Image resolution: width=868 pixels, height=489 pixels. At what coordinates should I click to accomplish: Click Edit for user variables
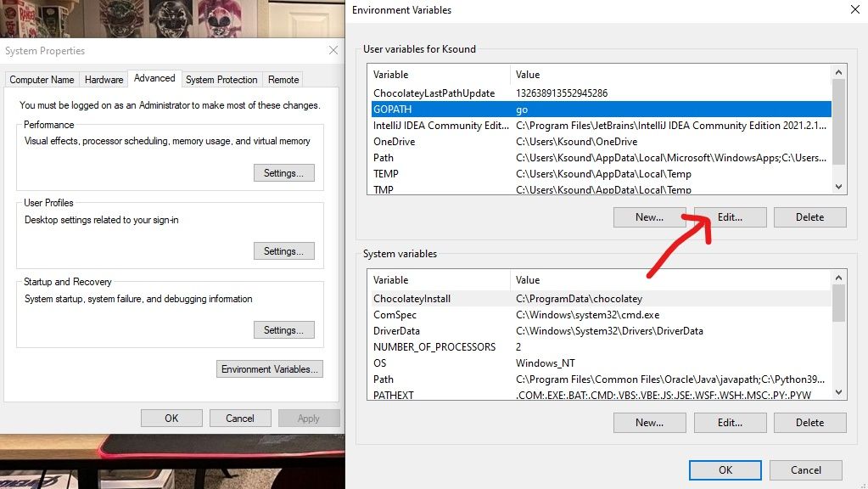click(730, 217)
